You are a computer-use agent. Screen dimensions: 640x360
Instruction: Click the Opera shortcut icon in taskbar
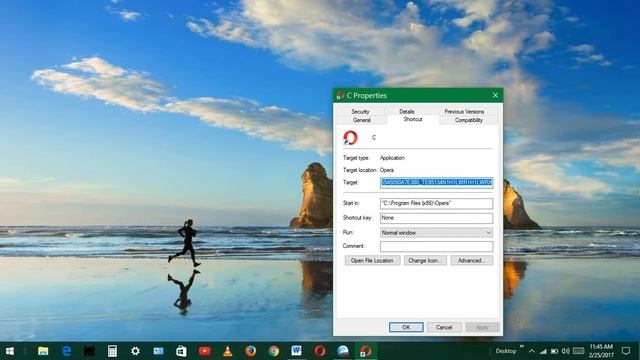[366, 351]
